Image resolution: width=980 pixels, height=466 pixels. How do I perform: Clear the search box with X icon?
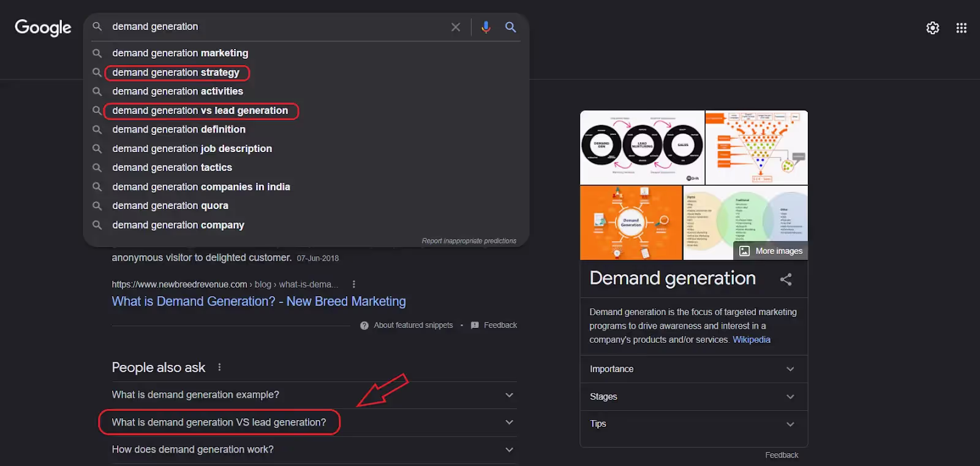[x=456, y=27]
